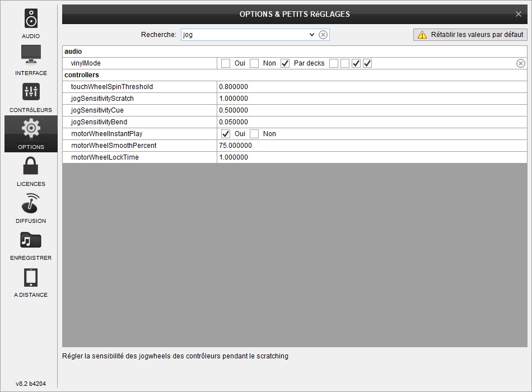Open the A Distance remote section

[31, 282]
